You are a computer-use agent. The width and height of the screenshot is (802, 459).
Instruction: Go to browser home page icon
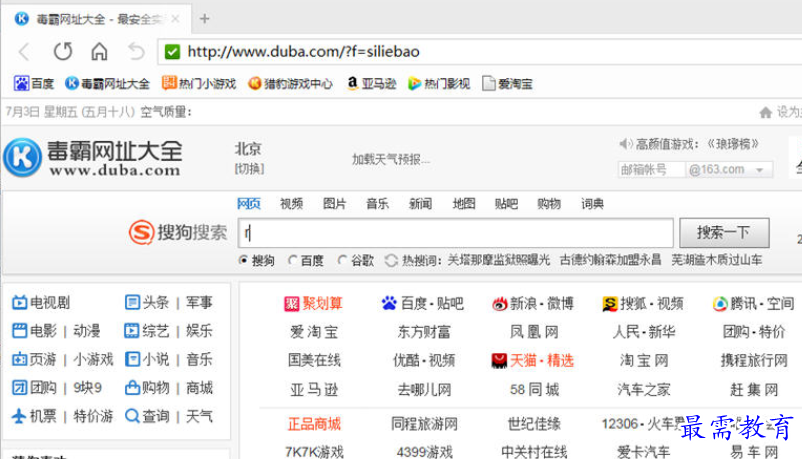pyautogui.click(x=99, y=51)
